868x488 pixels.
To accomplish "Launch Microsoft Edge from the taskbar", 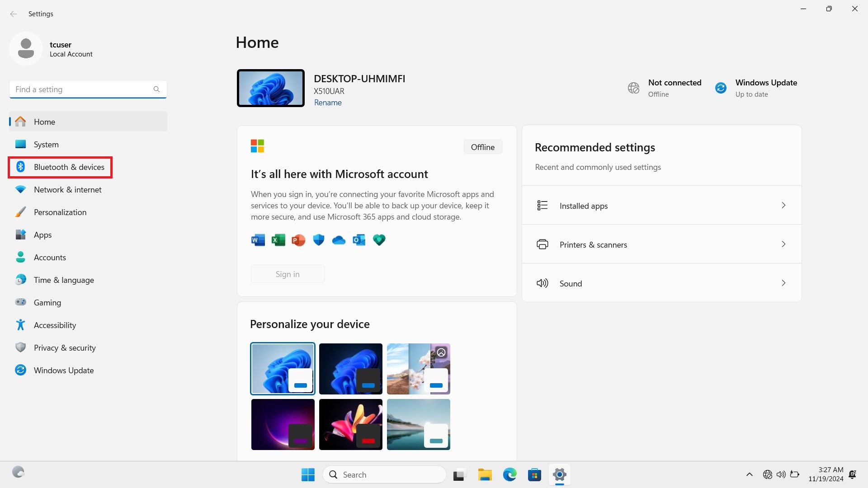I will (x=510, y=474).
